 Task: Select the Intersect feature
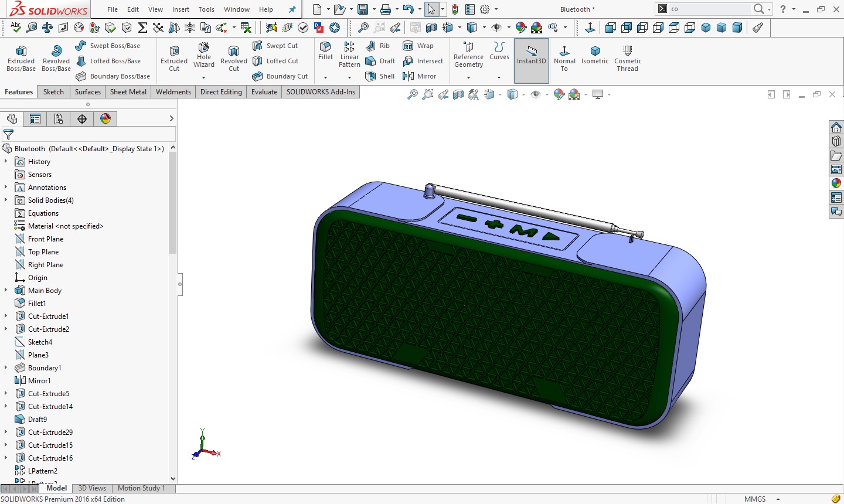(x=423, y=61)
